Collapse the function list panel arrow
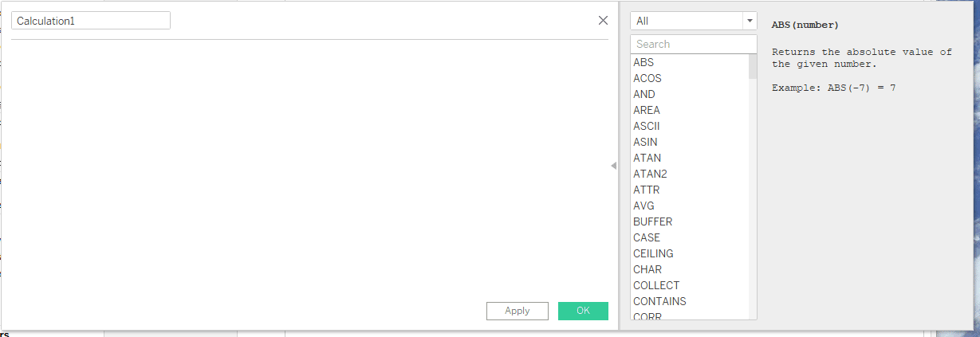The image size is (980, 337). (613, 166)
